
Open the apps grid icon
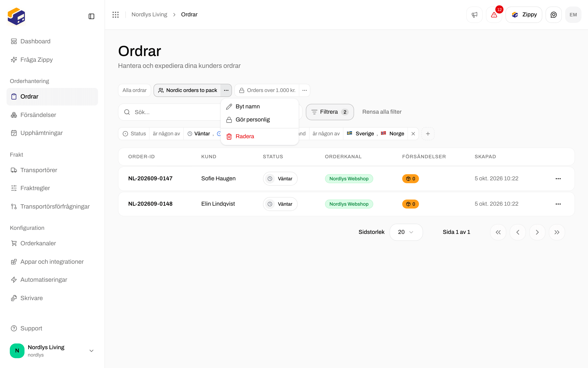click(x=115, y=15)
